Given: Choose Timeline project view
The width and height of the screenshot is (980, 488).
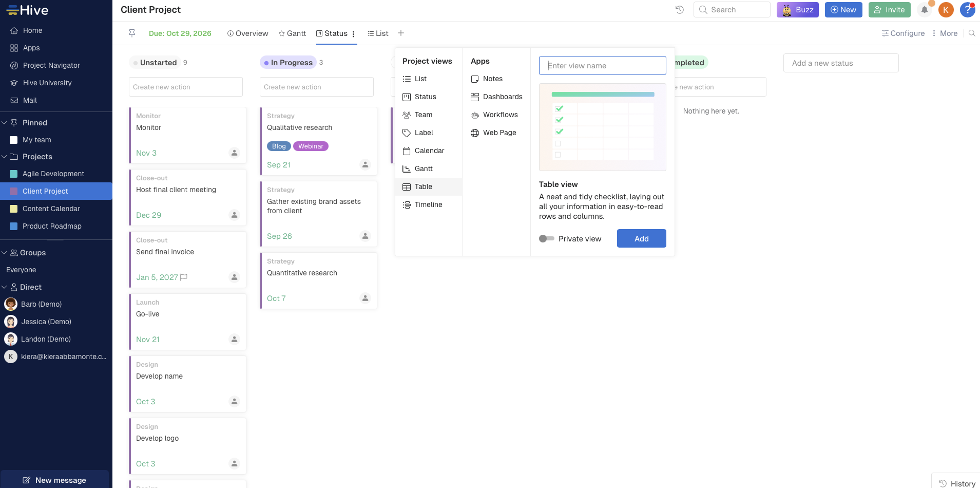Looking at the screenshot, I should tap(429, 204).
